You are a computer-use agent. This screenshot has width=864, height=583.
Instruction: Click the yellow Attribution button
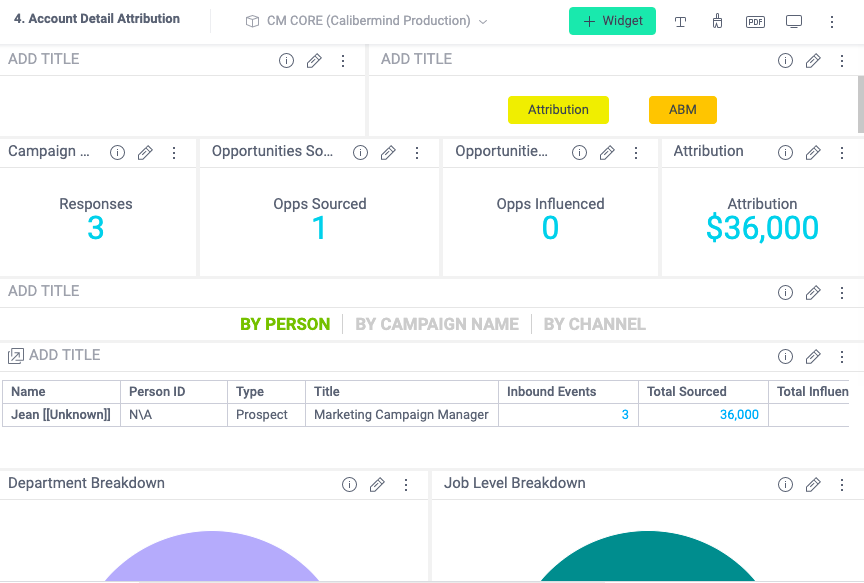click(x=558, y=110)
